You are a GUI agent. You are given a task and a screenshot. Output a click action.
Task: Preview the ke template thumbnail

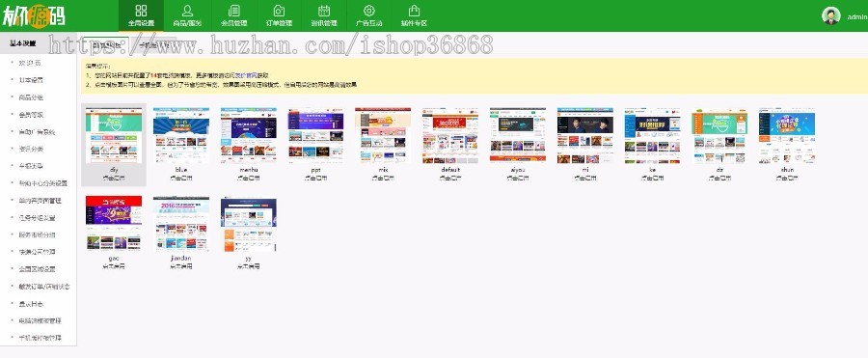pos(653,135)
